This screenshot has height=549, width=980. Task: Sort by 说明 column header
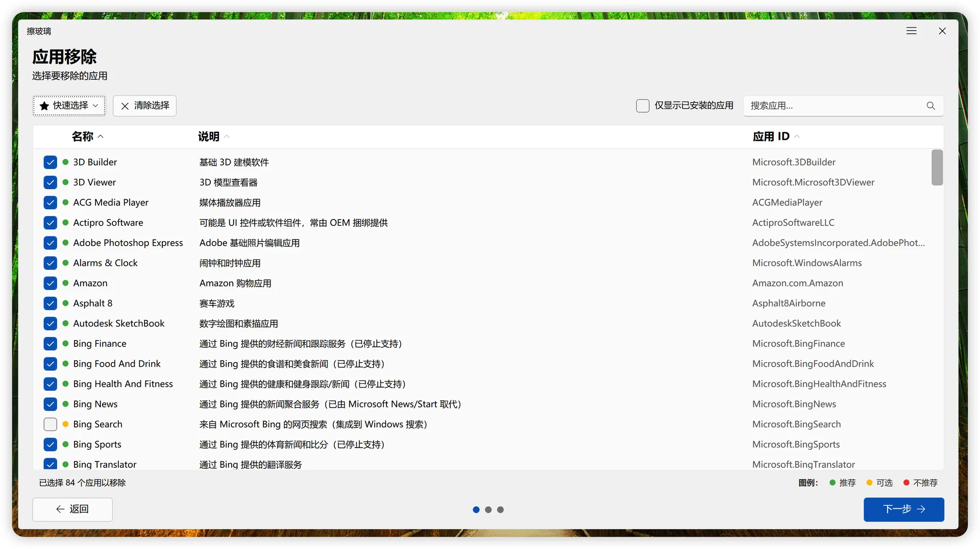coord(213,136)
